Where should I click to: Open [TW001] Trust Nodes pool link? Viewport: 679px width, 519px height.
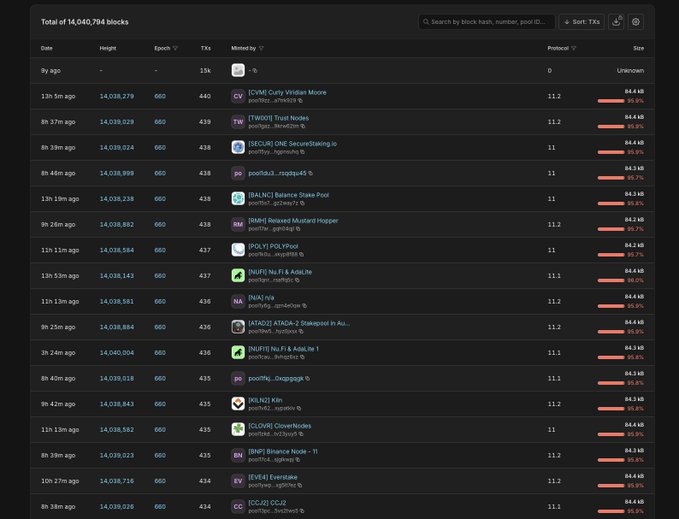click(278, 118)
